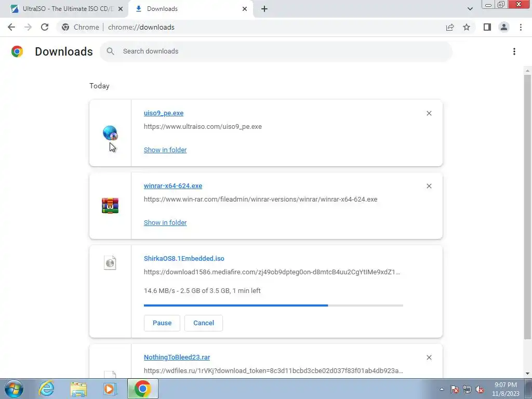Click the ShirkaOS8.1Embedded.iso file name
This screenshot has width=532, height=399.
(x=184, y=259)
